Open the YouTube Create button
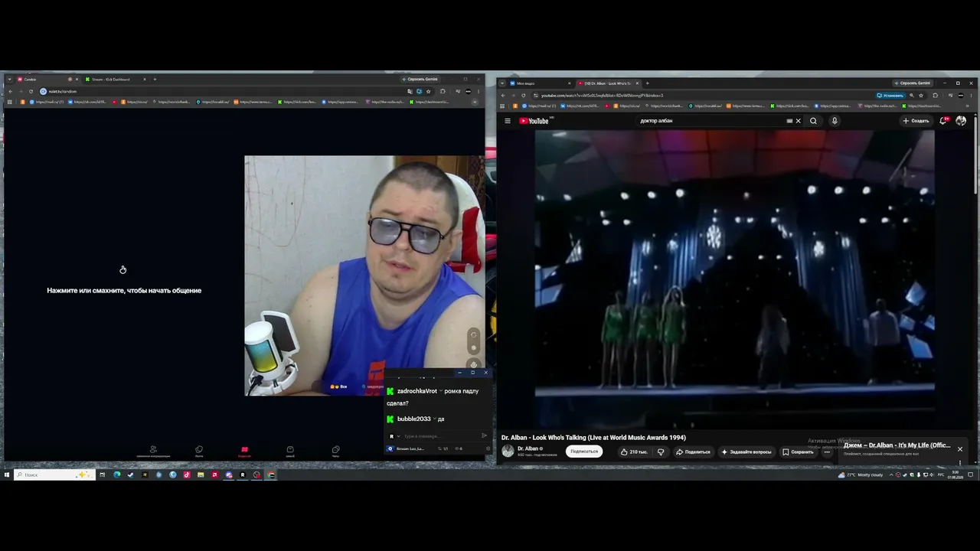The image size is (980, 551). click(916, 121)
